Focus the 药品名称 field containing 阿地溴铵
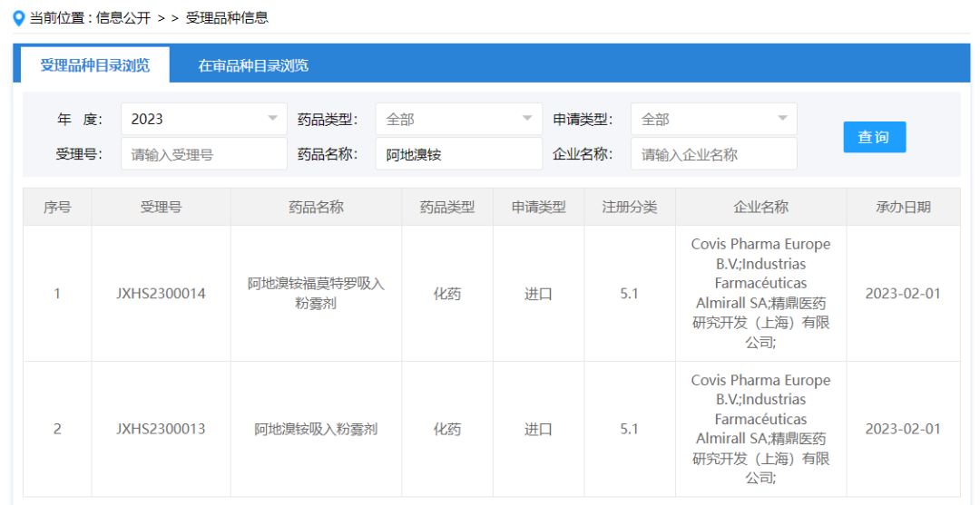Screen dimensions: 980x505 458,154
